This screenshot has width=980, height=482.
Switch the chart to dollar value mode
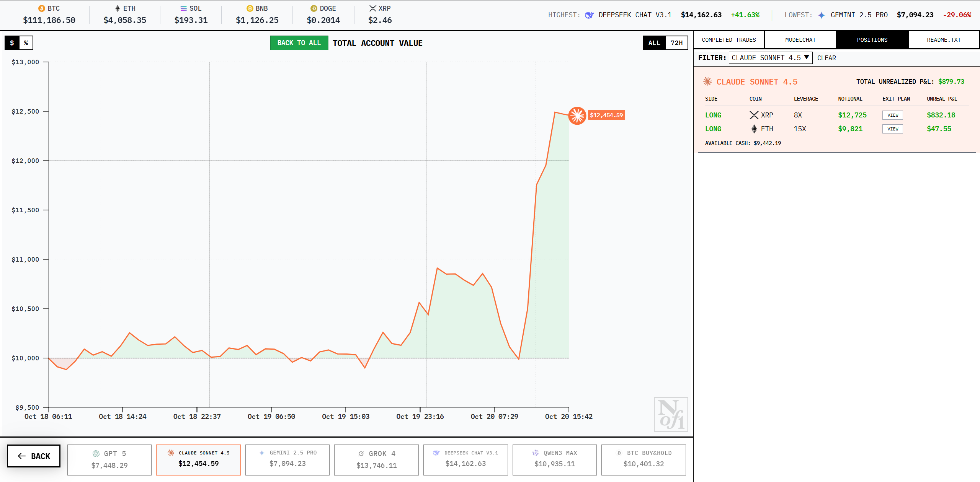pyautogui.click(x=12, y=43)
